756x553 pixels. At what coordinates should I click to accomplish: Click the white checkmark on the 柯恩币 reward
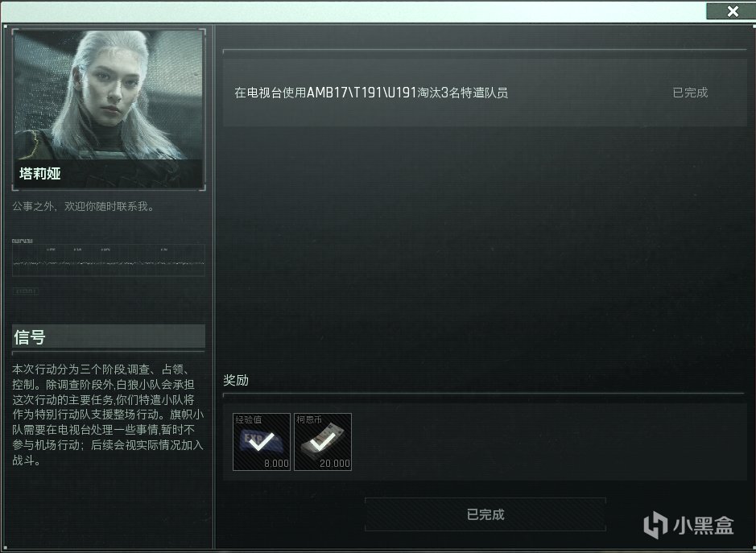(x=323, y=442)
